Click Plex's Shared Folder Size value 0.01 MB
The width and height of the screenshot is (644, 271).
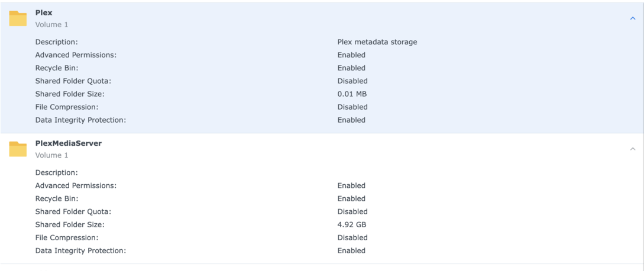(352, 94)
